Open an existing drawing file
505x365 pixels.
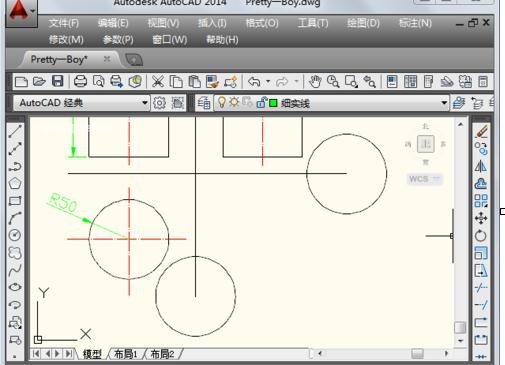tap(39, 81)
